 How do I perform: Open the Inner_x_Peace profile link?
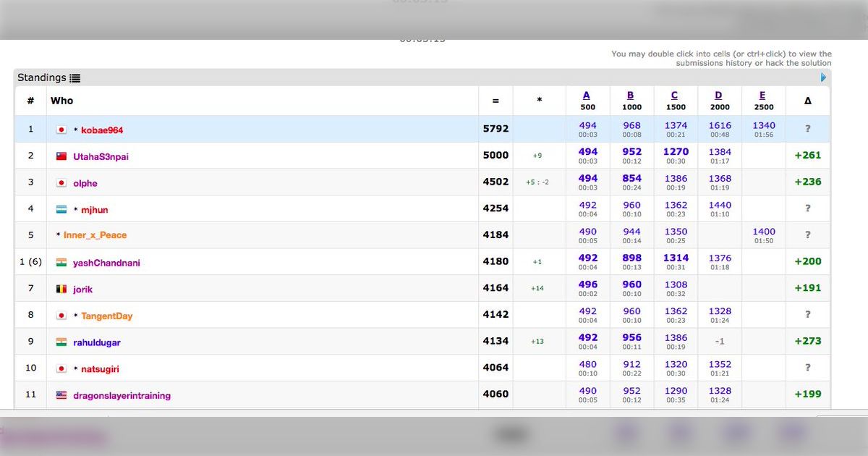(x=95, y=235)
